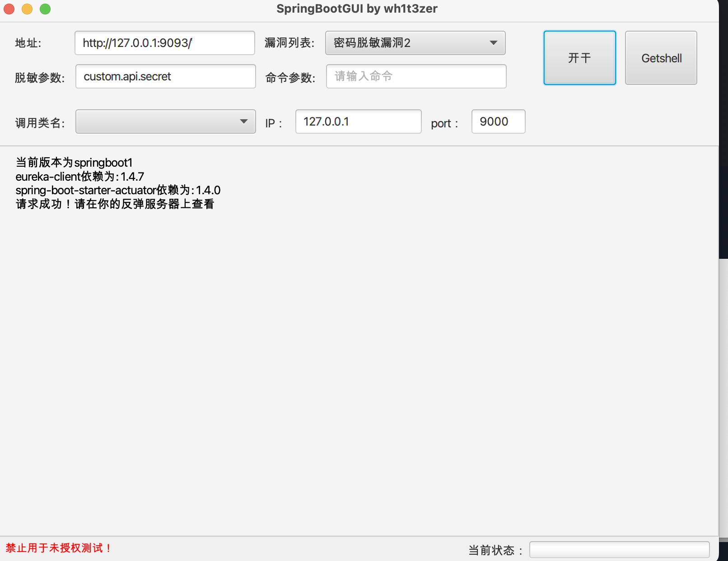This screenshot has height=561, width=728.
Task: Click the Getshell button
Action: (661, 58)
